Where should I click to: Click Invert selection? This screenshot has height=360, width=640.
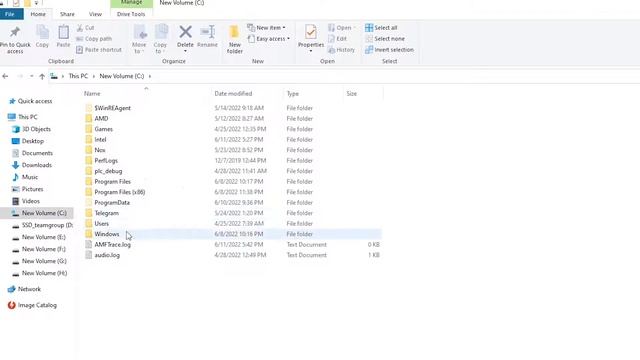(x=389, y=50)
